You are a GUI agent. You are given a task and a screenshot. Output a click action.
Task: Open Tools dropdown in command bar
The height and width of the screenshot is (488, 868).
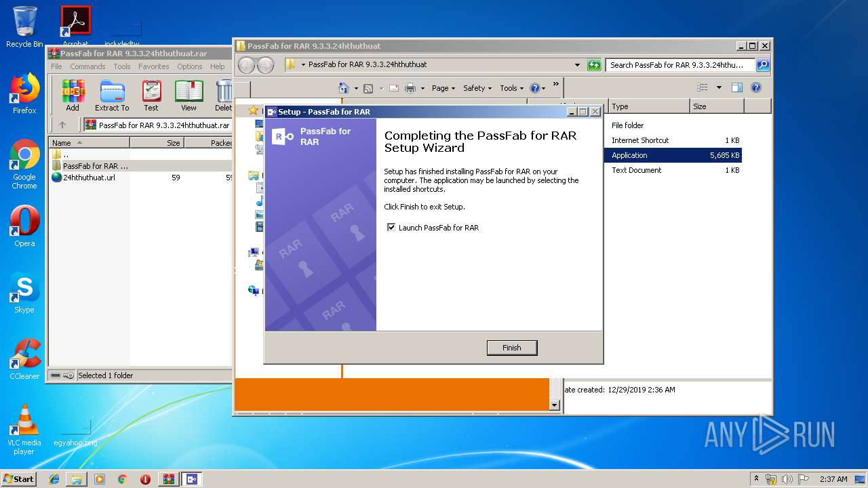click(511, 88)
